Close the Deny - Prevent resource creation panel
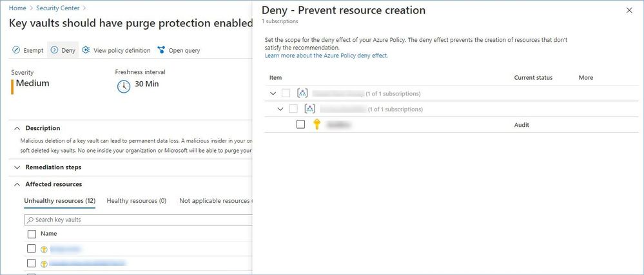Viewport: 644px width, 275px height. [629, 11]
